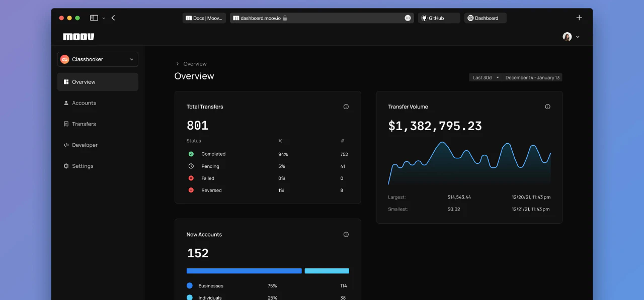Click the Failed status label

pyautogui.click(x=208, y=178)
